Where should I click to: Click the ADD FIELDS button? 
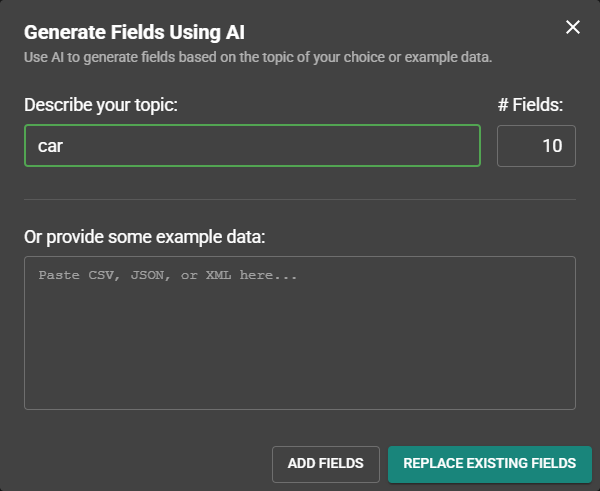(x=326, y=464)
